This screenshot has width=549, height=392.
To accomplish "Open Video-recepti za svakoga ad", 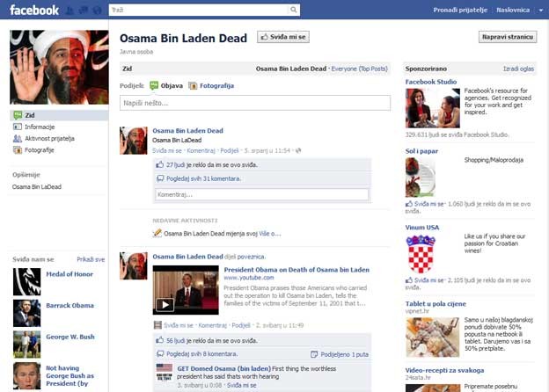I will click(444, 370).
